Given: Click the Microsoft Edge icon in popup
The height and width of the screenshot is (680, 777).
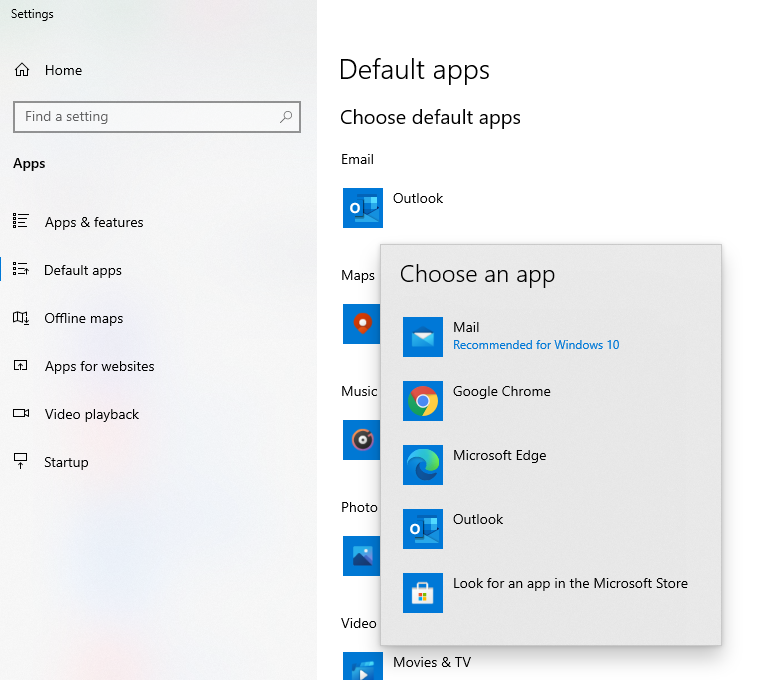Looking at the screenshot, I should [x=423, y=465].
